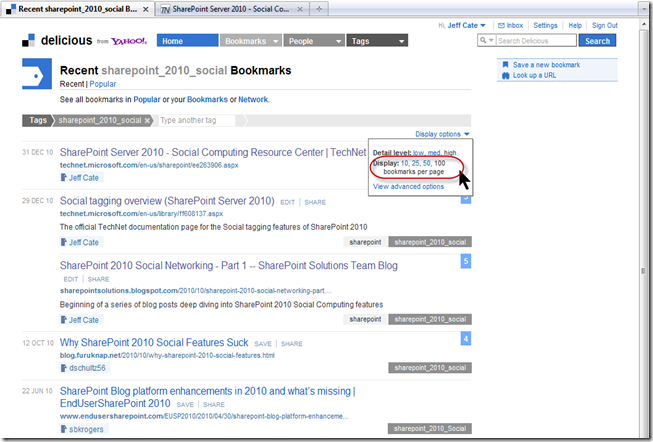The image size is (653, 442).
Task: Focus the Search Delicious input field
Action: (536, 40)
